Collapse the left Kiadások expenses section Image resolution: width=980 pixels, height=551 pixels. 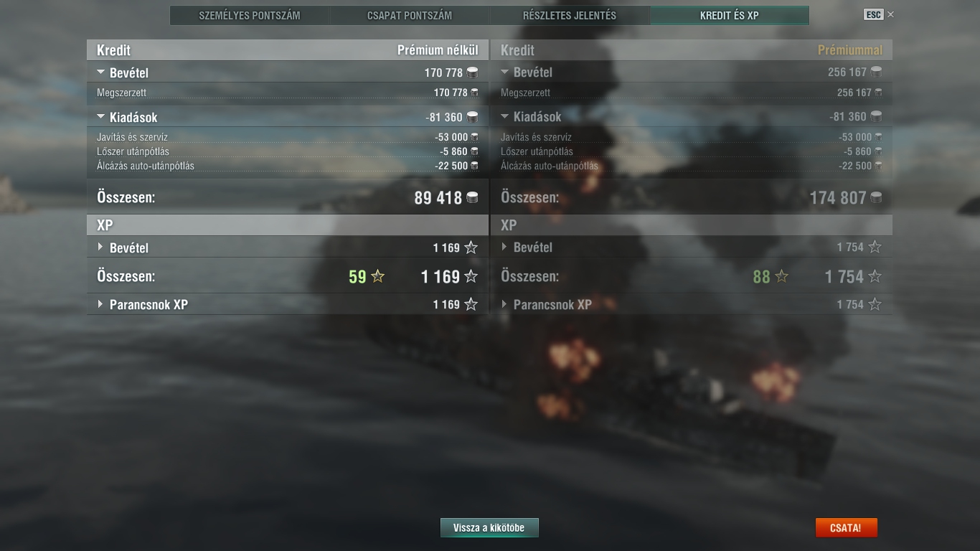tap(101, 117)
